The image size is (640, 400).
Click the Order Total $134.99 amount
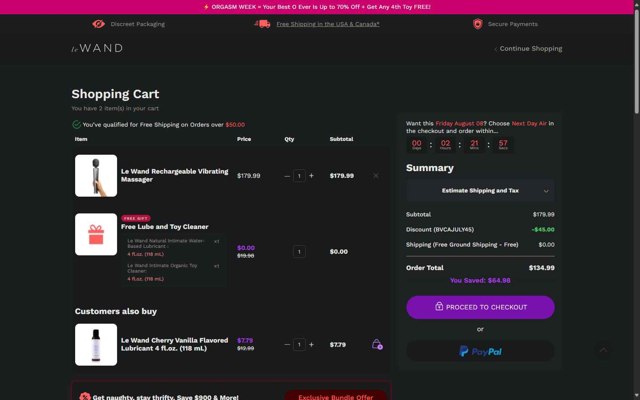coord(542,268)
